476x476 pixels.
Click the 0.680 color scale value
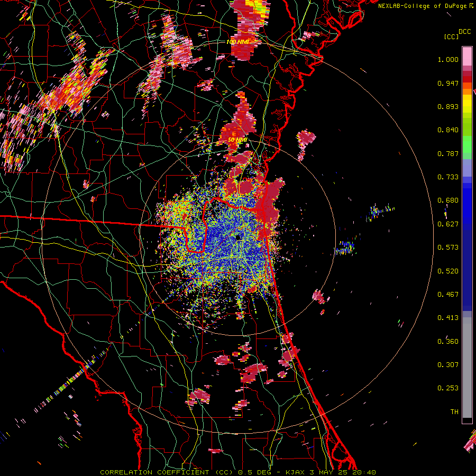[448, 200]
